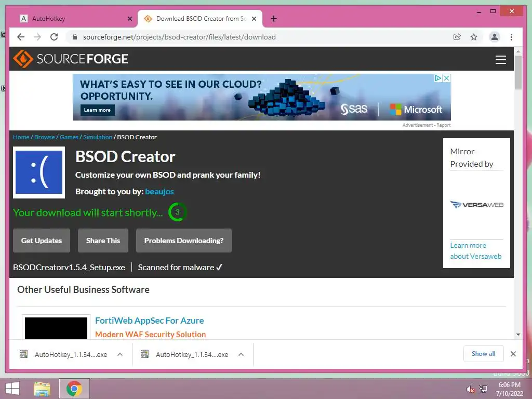Click the BSOD Creator sad face project icon
The width and height of the screenshot is (532, 399).
click(x=39, y=172)
